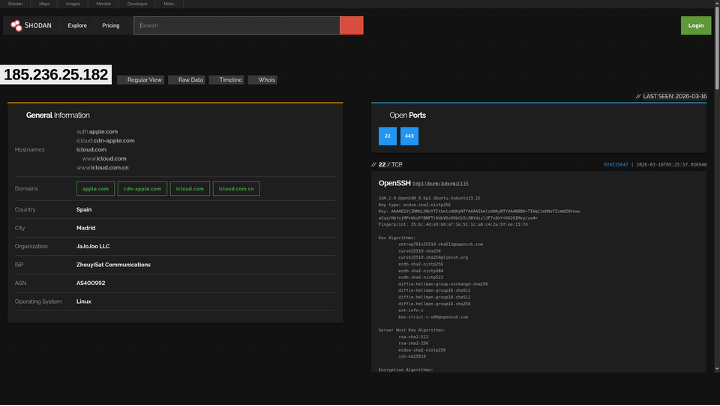Open the Explore menu item
The width and height of the screenshot is (720, 406).
(77, 25)
